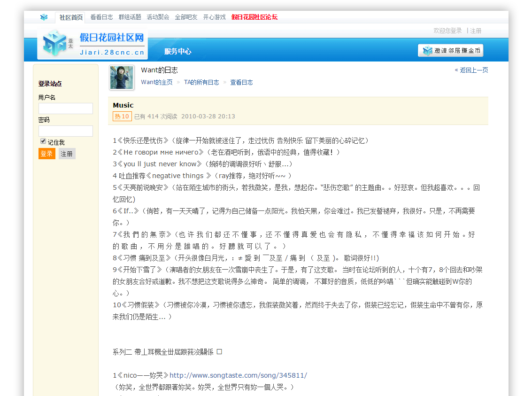The height and width of the screenshot is (396, 532).
Task: Click the orange 登录 button
Action: (x=47, y=154)
